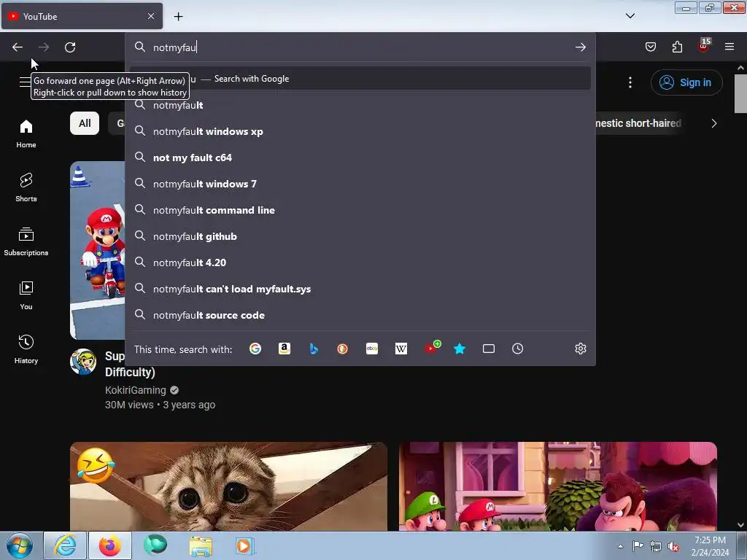
Task: Open Windows Explorer folder in taskbar
Action: click(x=201, y=545)
